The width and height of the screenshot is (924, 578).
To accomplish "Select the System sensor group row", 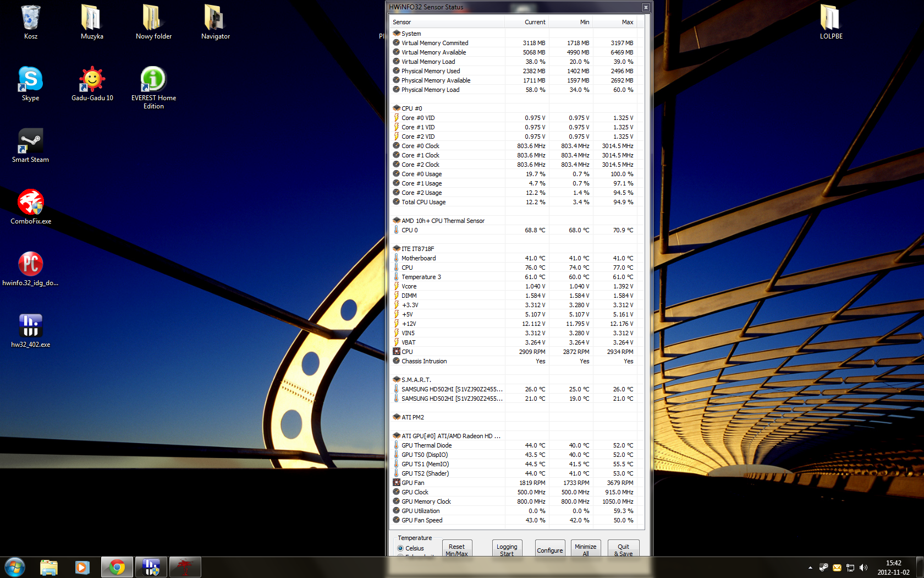I will point(514,34).
